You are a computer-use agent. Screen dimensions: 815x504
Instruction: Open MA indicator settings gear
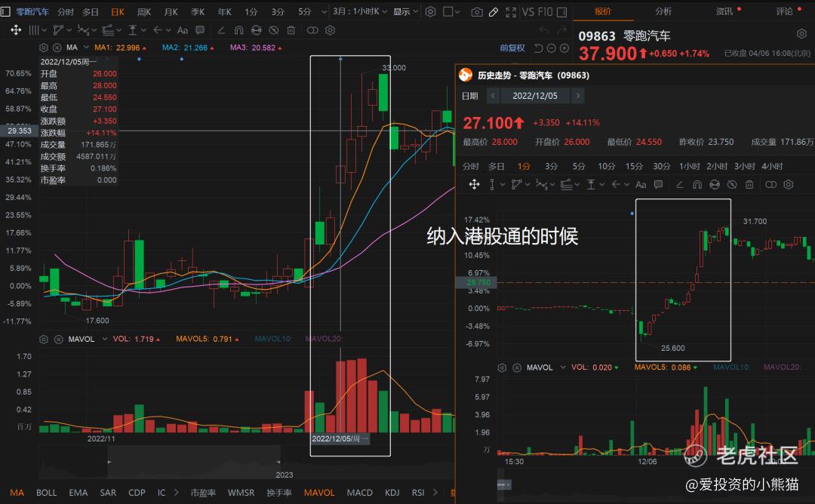pyautogui.click(x=44, y=48)
